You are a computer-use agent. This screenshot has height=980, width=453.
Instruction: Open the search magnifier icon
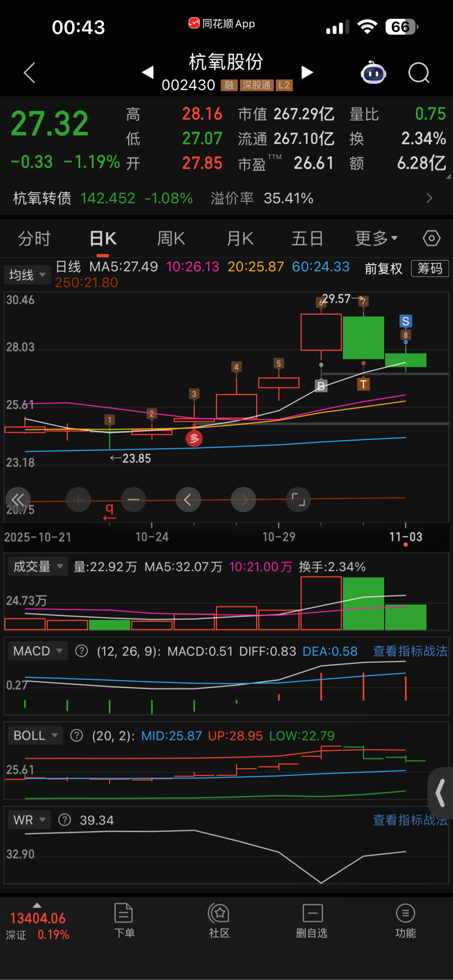click(x=419, y=73)
